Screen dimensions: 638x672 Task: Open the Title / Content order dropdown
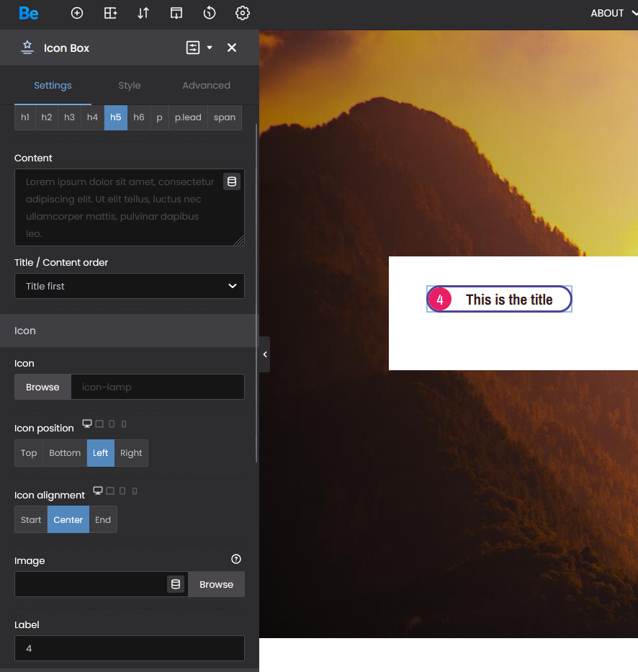pyautogui.click(x=130, y=286)
